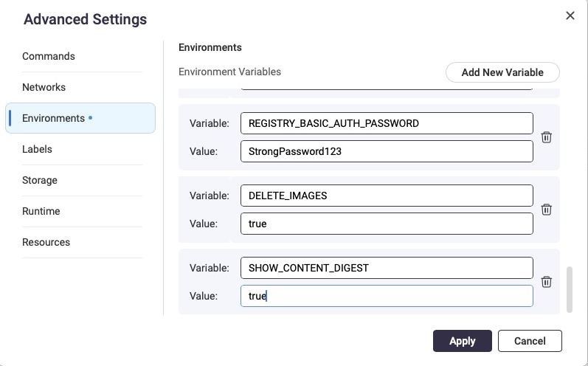Click the Add New Variable button
588x366 pixels.
pos(502,72)
